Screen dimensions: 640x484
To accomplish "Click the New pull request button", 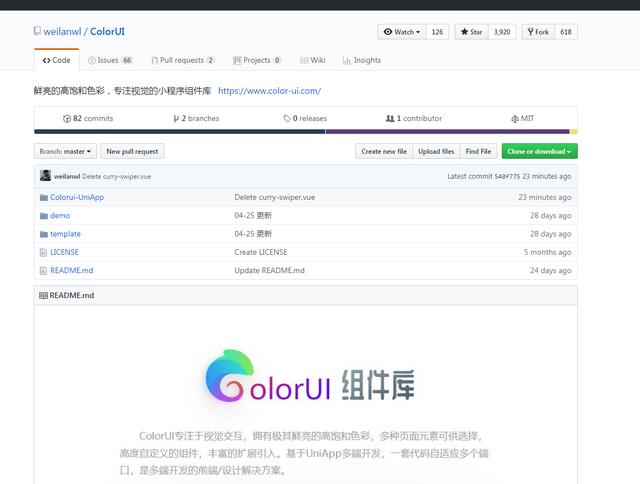I will (x=132, y=151).
